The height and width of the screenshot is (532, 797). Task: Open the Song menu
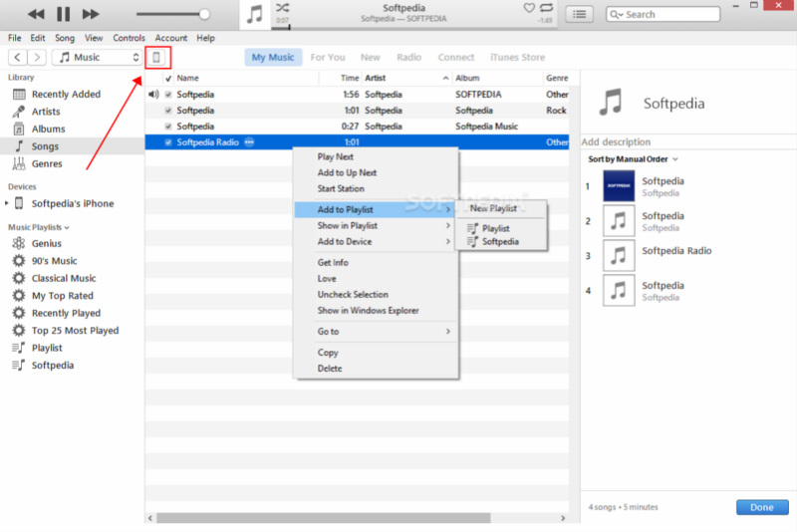[65, 38]
